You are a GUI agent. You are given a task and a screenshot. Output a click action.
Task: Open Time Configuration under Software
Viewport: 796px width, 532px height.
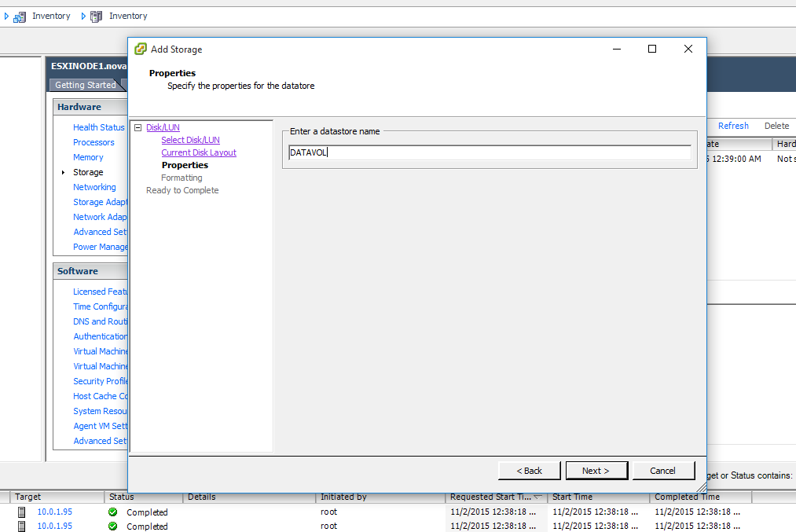(100, 306)
